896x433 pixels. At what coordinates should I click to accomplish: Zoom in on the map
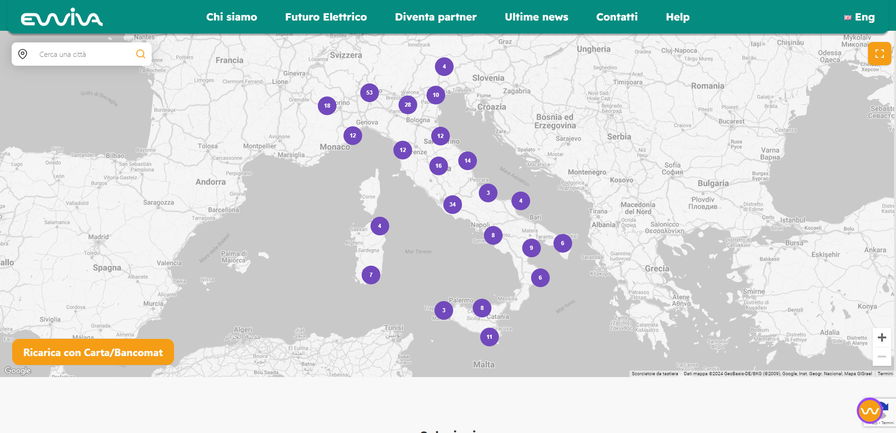pyautogui.click(x=881, y=338)
